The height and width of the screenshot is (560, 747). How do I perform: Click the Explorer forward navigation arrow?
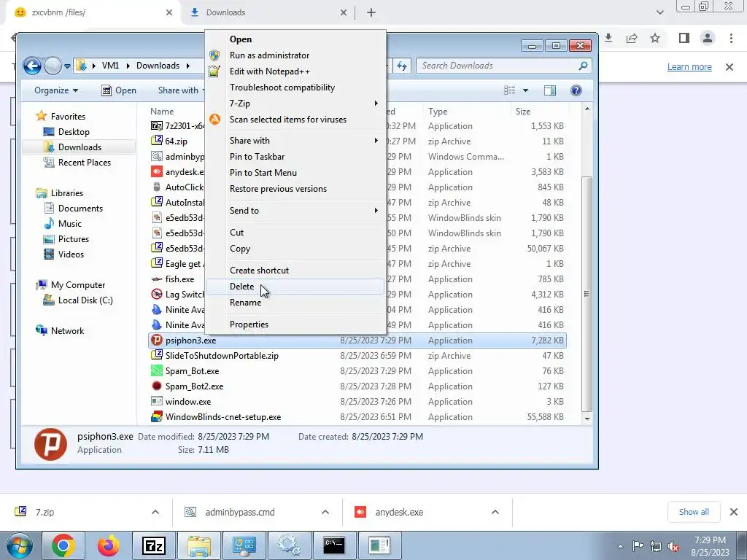pyautogui.click(x=53, y=66)
